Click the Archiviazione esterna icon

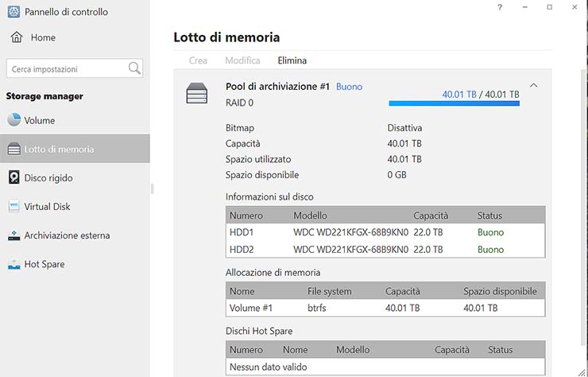[14, 235]
